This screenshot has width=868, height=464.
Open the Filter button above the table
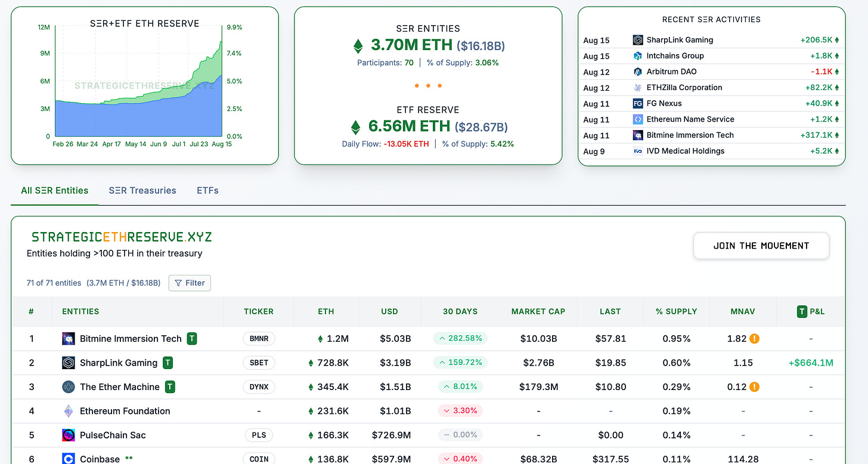190,283
